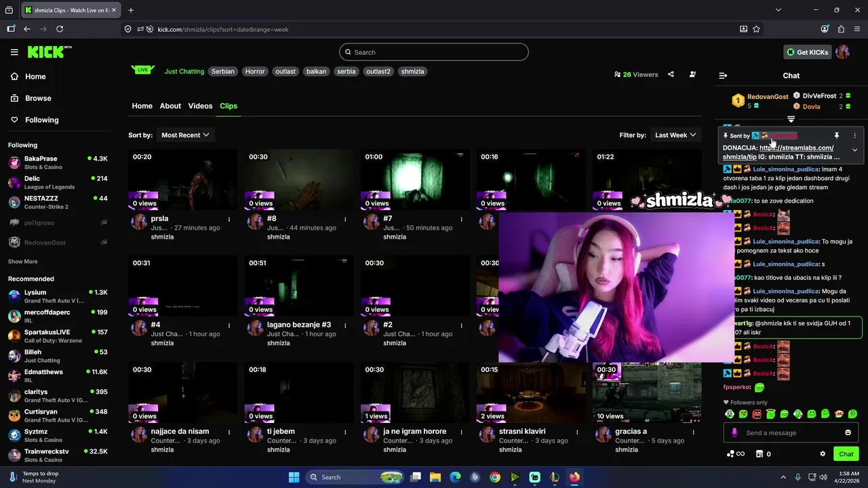
Task: Click the balkan tag
Action: pos(316,71)
